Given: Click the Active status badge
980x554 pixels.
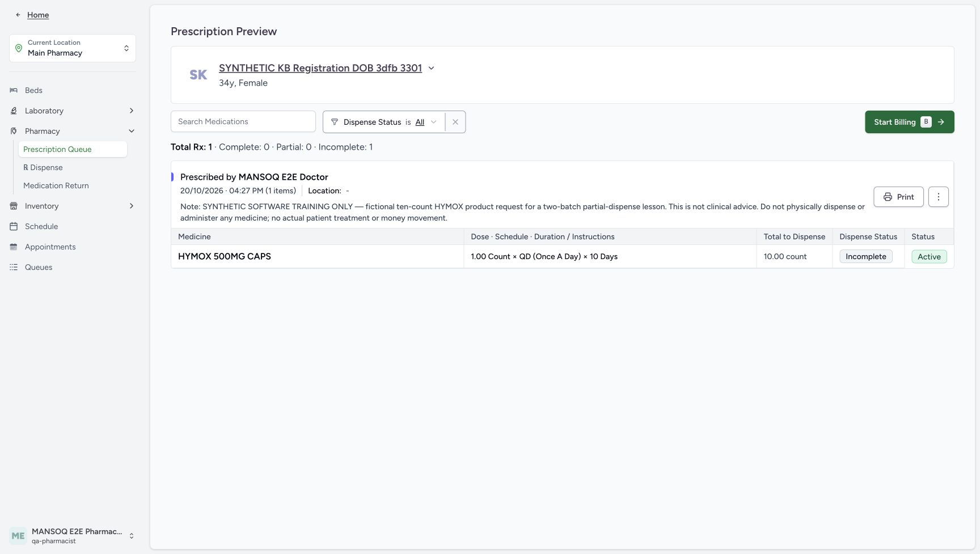Looking at the screenshot, I should tap(929, 256).
